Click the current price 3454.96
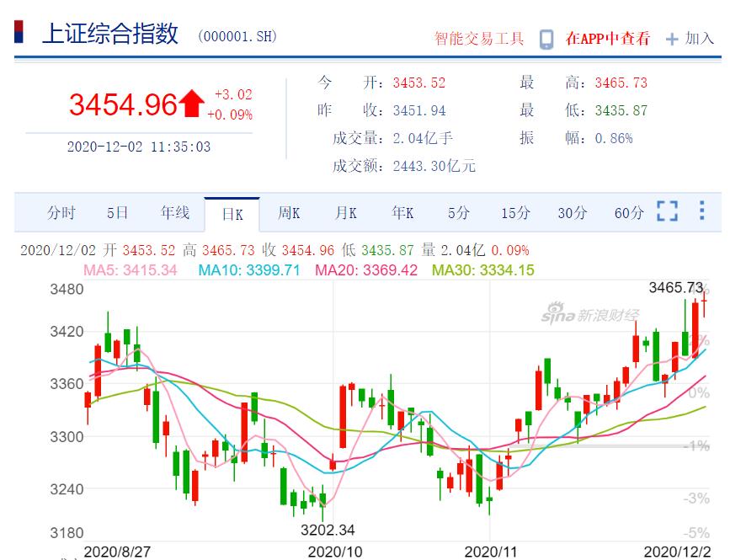 tap(123, 104)
